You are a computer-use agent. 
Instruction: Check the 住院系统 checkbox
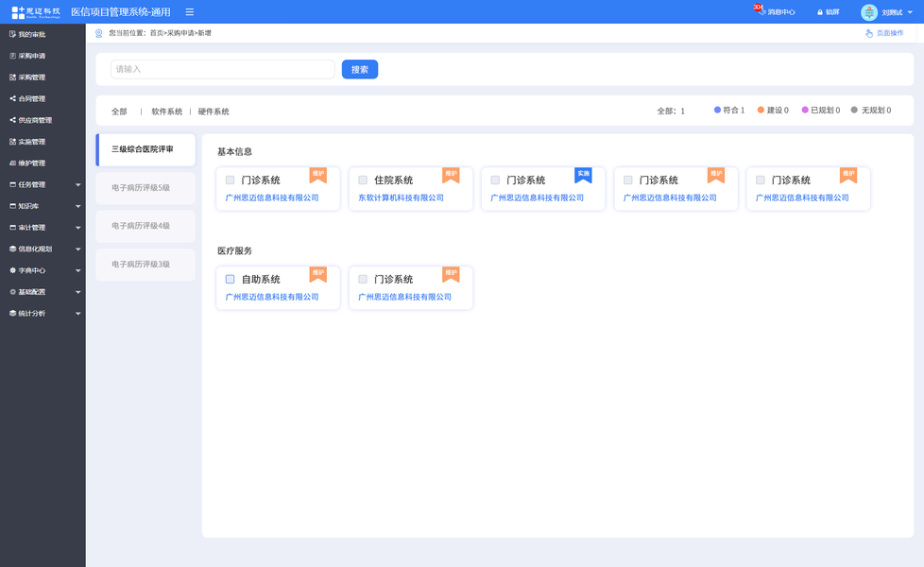click(x=363, y=180)
